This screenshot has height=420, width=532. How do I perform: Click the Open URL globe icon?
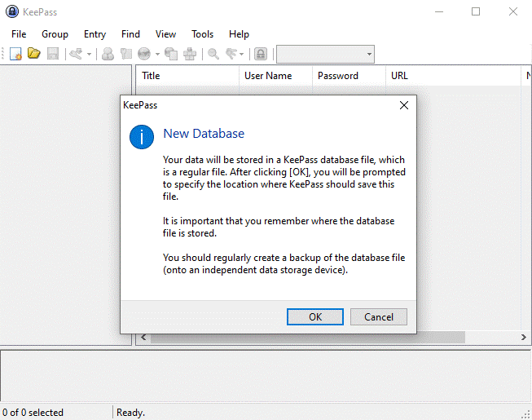click(x=144, y=54)
